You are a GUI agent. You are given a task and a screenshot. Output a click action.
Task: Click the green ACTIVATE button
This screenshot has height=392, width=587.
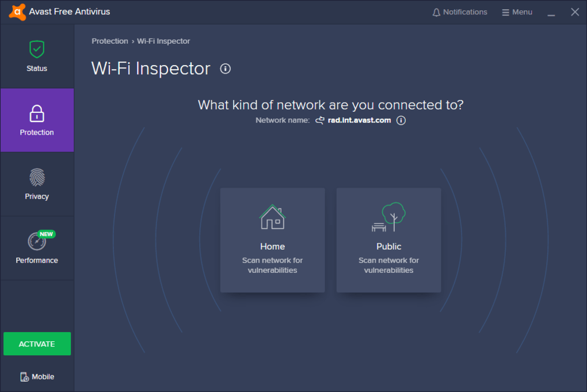(37, 344)
